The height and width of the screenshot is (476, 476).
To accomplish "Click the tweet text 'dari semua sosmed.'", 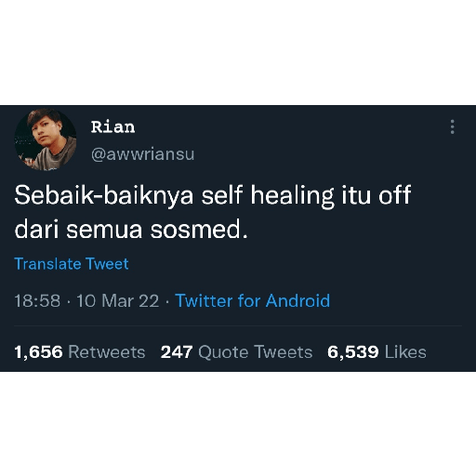I will tap(131, 230).
